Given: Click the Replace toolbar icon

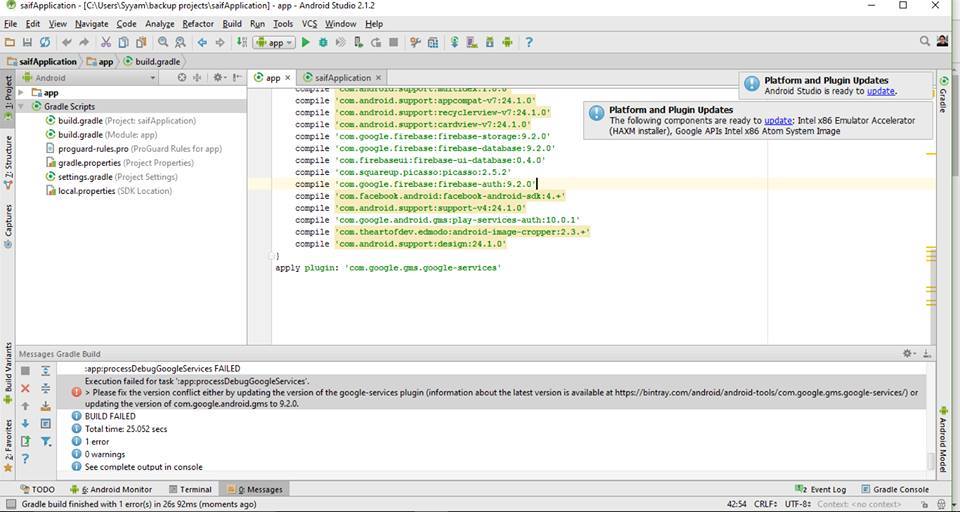Looking at the screenshot, I should pyautogui.click(x=181, y=42).
